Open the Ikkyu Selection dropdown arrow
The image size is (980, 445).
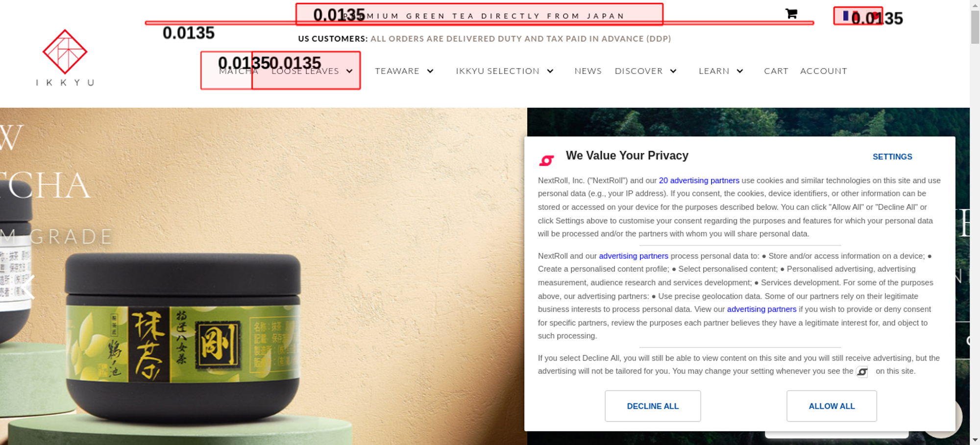pyautogui.click(x=550, y=71)
